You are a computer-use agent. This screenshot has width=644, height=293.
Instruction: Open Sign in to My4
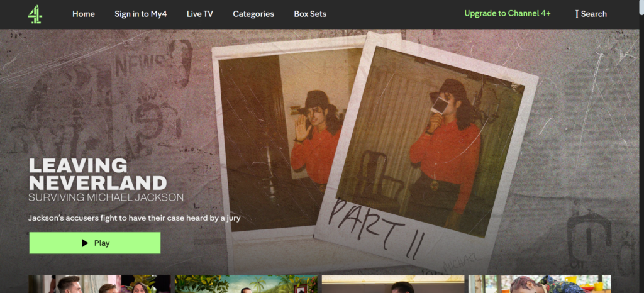(x=140, y=14)
